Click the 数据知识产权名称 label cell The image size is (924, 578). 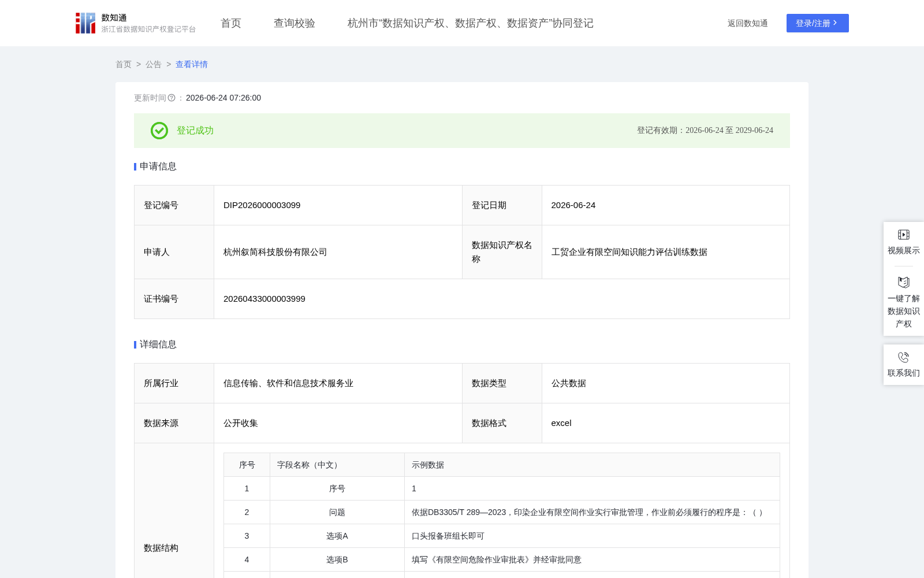(x=502, y=252)
